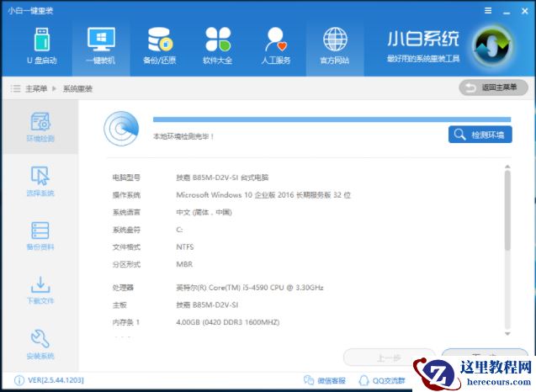Click the 本地环境检测完毕 status text
The image size is (536, 392).
coord(183,136)
